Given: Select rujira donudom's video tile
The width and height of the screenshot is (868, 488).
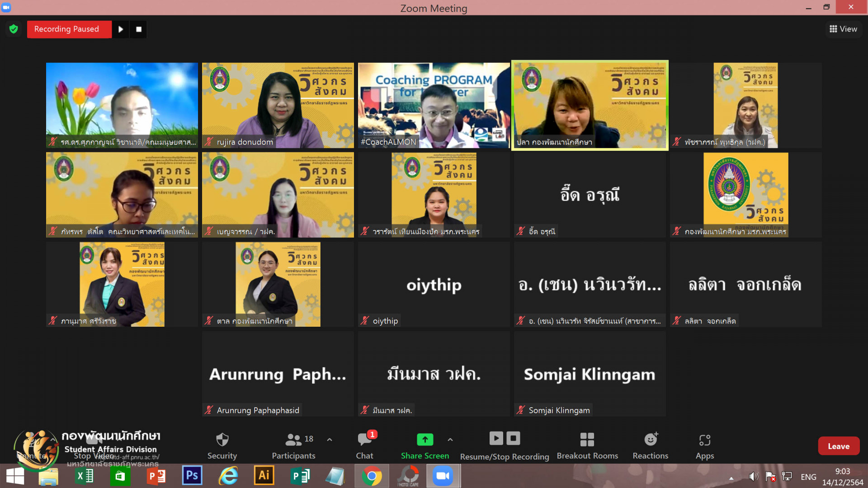Looking at the screenshot, I should pos(278,105).
